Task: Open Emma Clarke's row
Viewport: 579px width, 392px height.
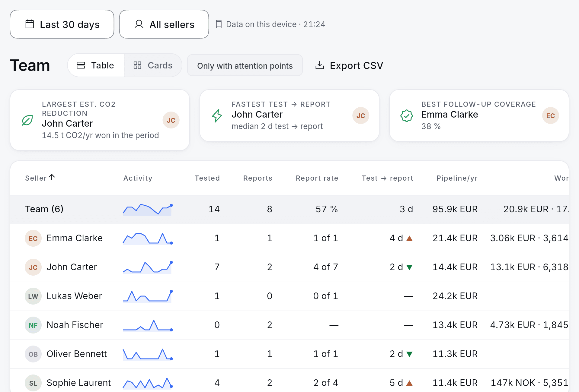Action: 289,238
